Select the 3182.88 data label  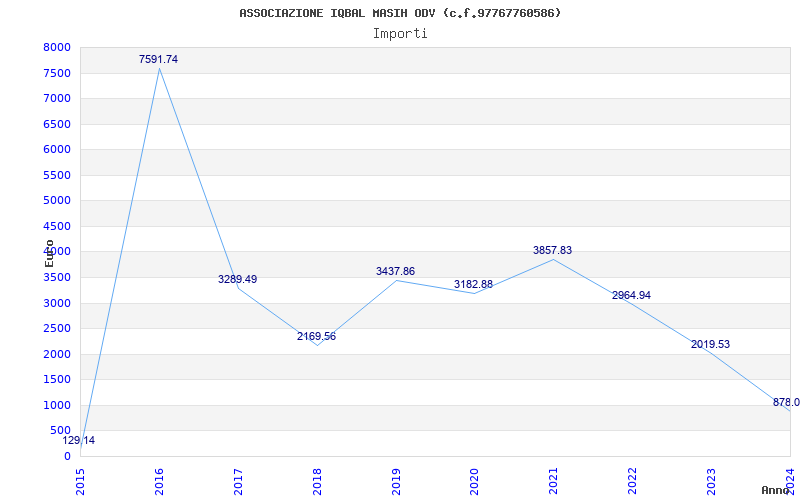pyautogui.click(x=473, y=284)
